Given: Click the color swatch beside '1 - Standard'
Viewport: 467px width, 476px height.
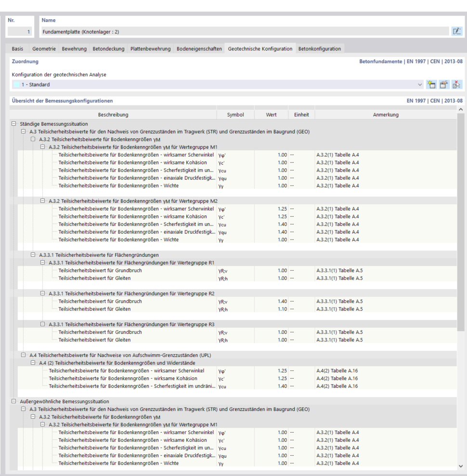Looking at the screenshot, I should (x=16, y=85).
